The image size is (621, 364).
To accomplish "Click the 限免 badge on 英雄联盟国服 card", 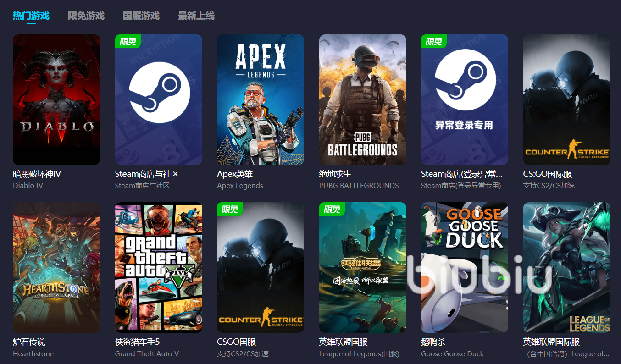I will click(x=332, y=209).
